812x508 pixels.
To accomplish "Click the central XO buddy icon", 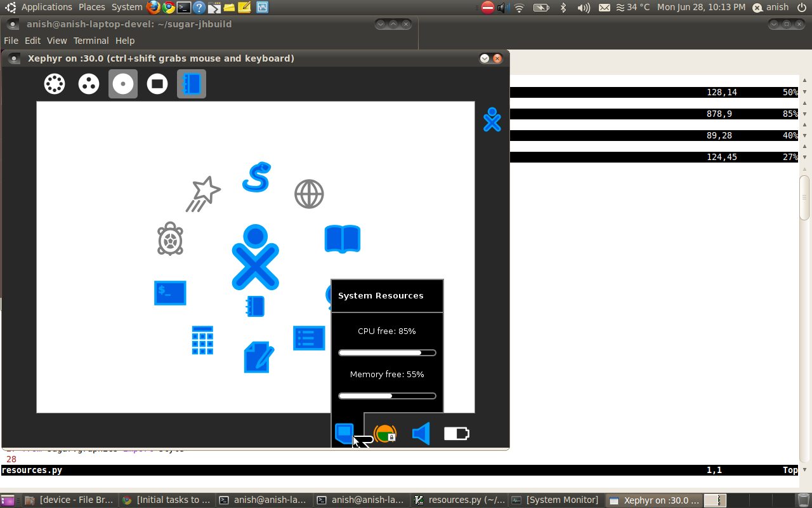I will (x=255, y=257).
